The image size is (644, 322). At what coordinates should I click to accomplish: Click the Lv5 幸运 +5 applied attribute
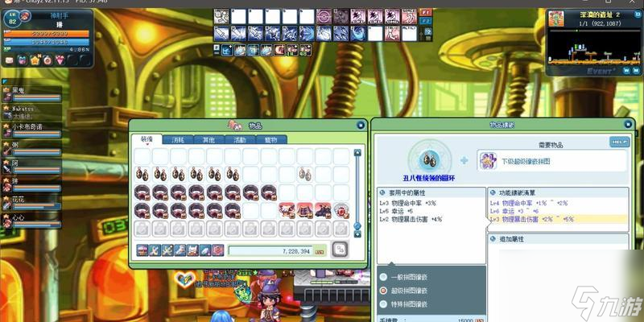[x=396, y=211]
